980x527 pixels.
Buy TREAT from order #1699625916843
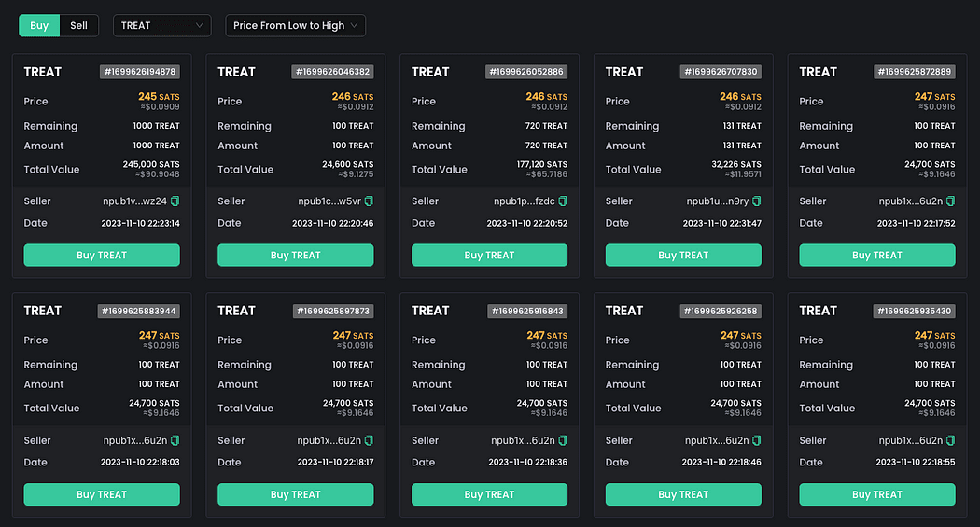(489, 494)
